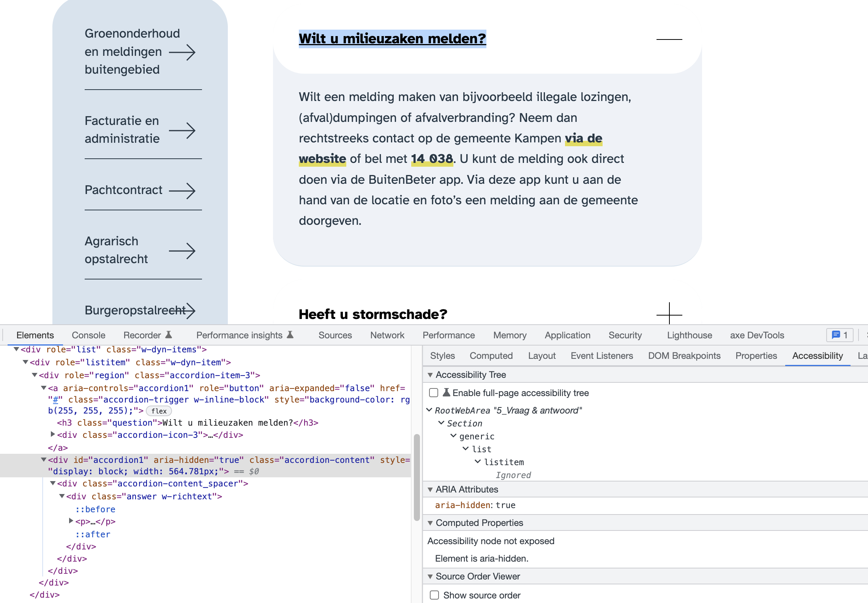Viewport: 868px width, 603px height.
Task: Collapse the Source Order Viewer section
Action: click(430, 577)
